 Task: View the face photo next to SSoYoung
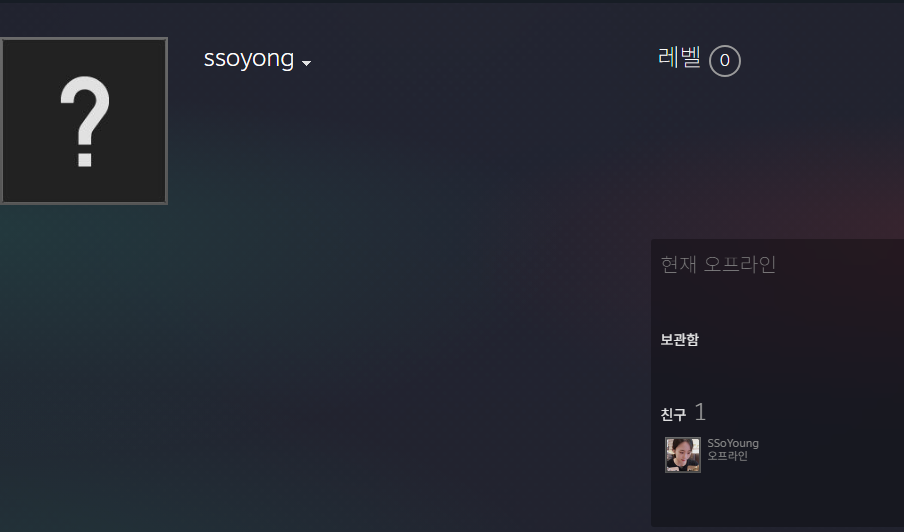tap(683, 455)
